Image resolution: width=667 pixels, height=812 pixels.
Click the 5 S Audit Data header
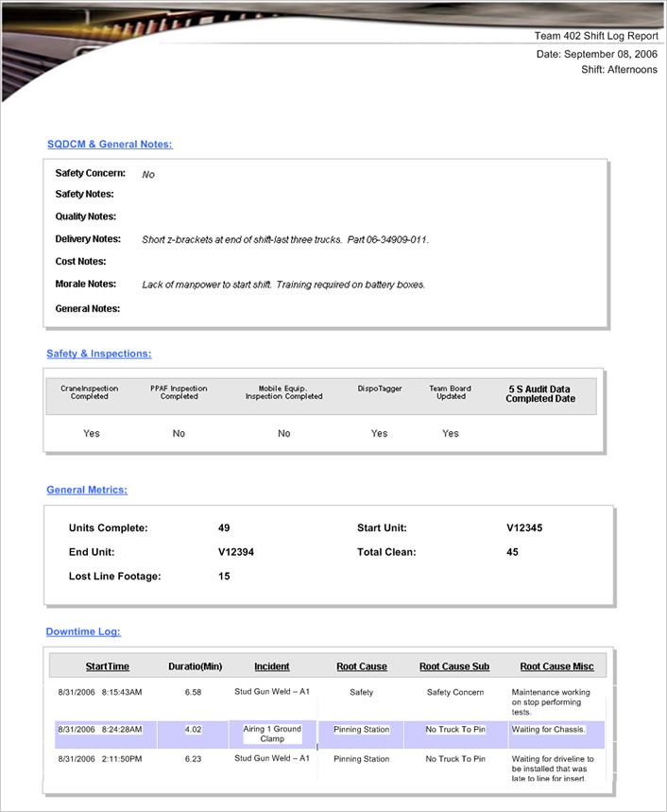[x=539, y=393]
